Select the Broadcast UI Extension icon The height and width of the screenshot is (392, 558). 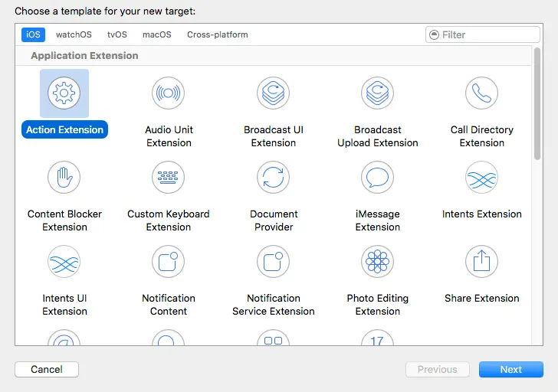tap(274, 93)
